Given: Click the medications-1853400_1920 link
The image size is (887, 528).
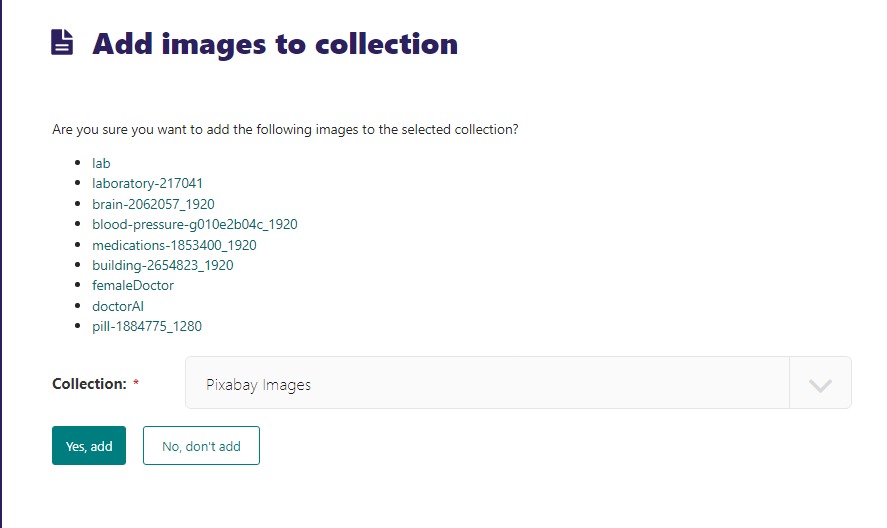Looking at the screenshot, I should pos(174,245).
